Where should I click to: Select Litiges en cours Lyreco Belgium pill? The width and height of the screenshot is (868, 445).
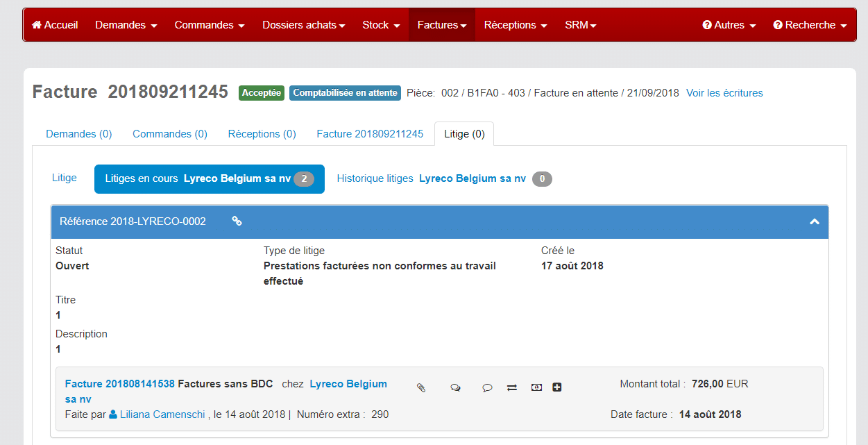coord(210,179)
